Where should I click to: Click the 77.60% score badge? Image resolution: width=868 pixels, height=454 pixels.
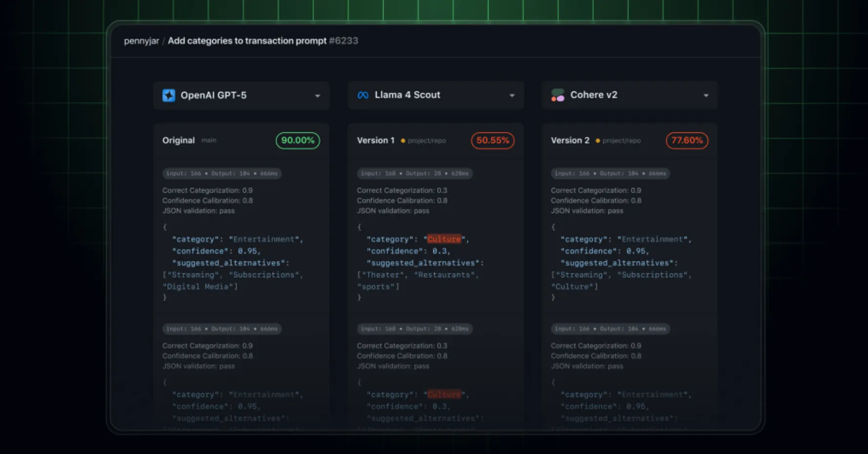687,141
